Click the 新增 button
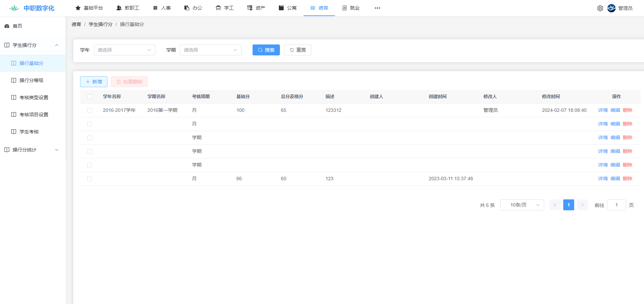644x304 pixels. (94, 82)
